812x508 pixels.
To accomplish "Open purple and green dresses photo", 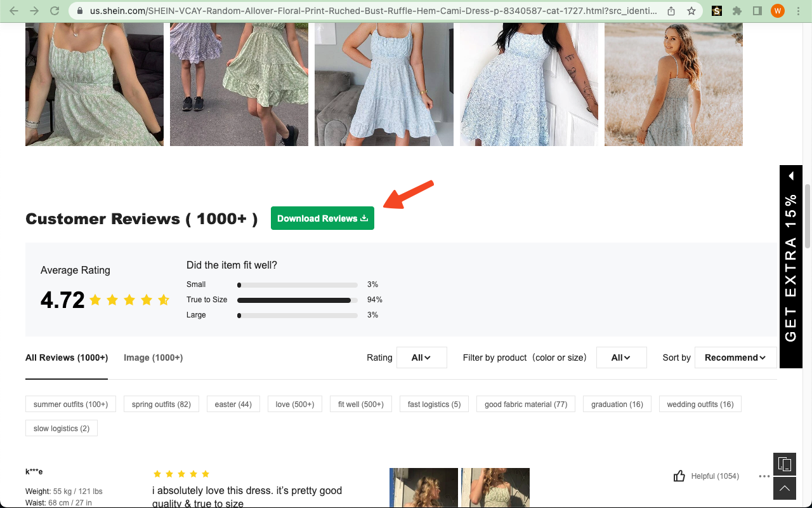I will click(x=239, y=84).
